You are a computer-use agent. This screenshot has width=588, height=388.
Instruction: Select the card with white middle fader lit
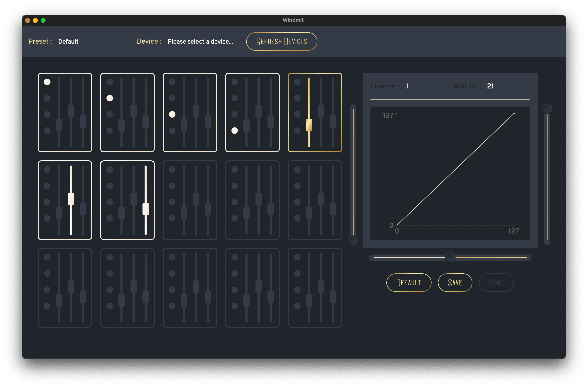[x=65, y=200]
